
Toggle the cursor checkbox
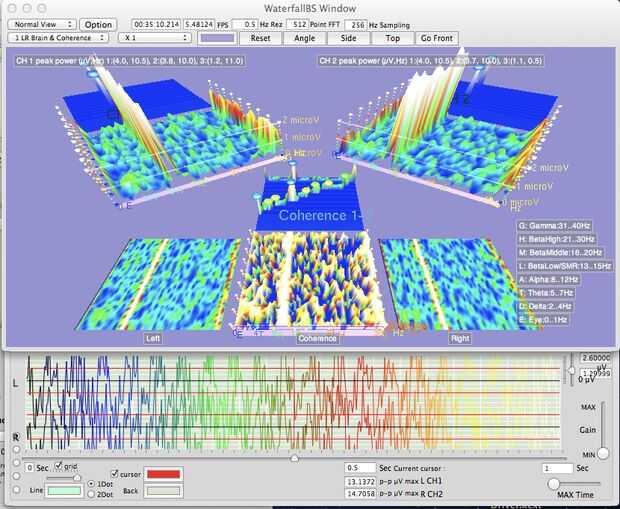[x=115, y=473]
